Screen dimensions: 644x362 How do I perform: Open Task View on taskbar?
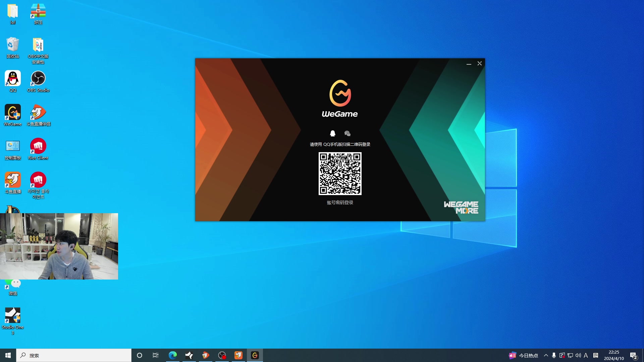click(156, 355)
